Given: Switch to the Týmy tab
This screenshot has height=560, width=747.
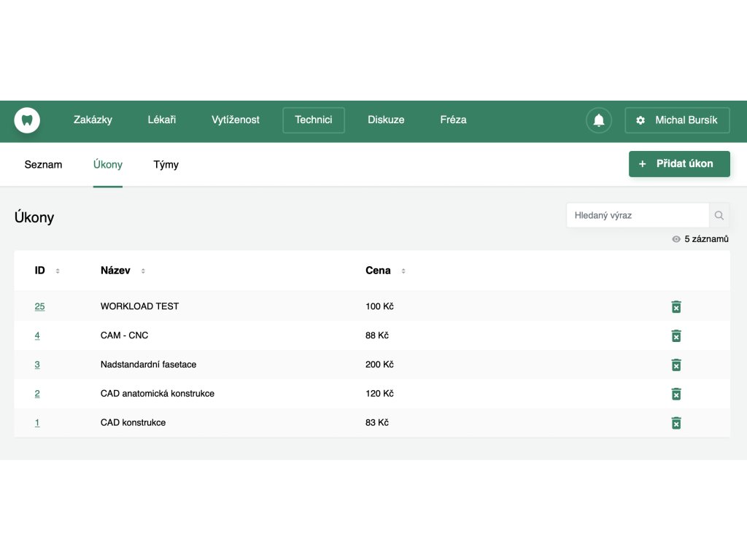Looking at the screenshot, I should (166, 165).
